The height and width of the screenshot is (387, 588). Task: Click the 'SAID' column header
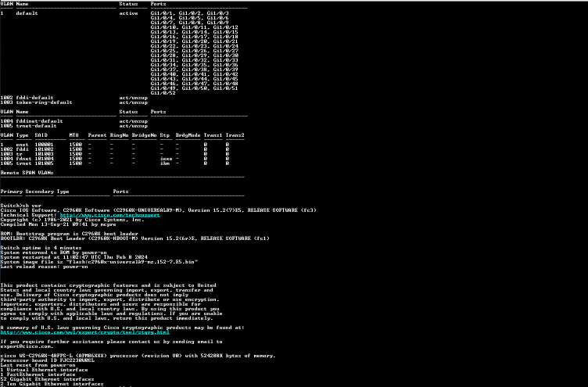point(41,135)
